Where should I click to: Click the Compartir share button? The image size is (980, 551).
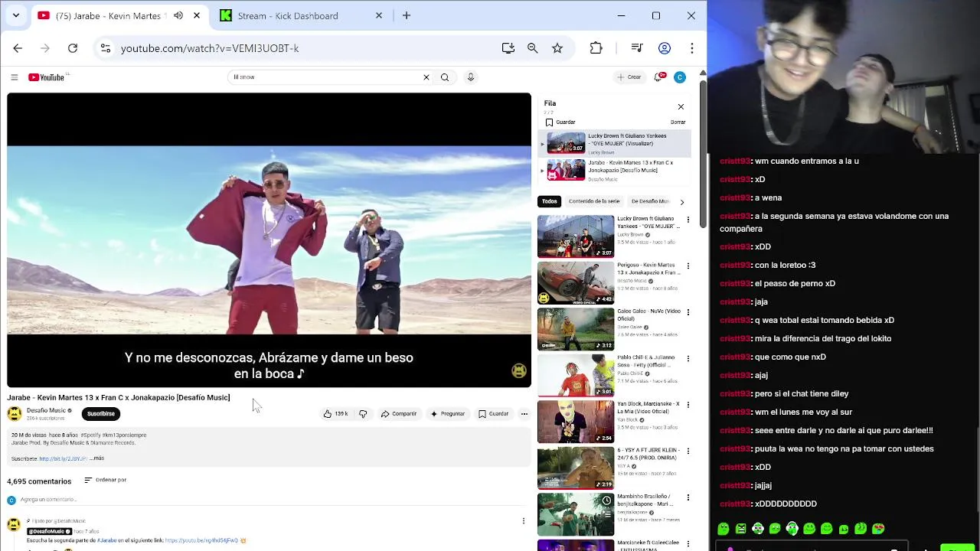(x=399, y=414)
